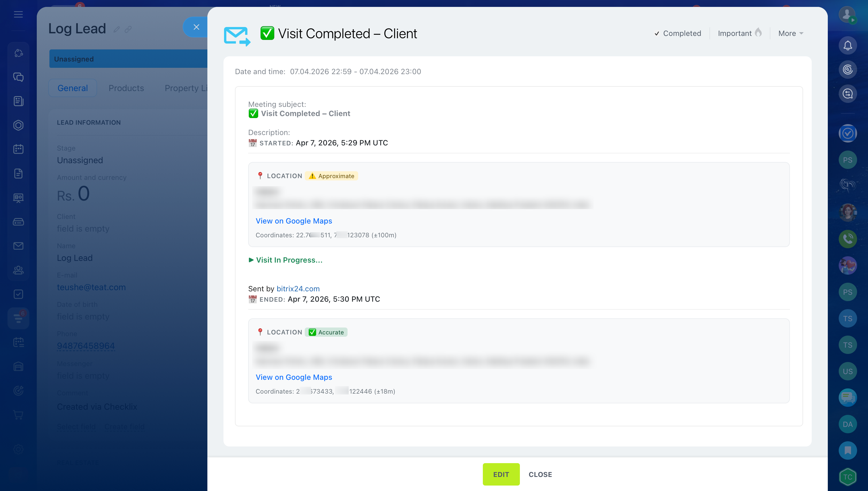
Task: Open the shopping cart icon in sidebar
Action: pyautogui.click(x=18, y=415)
